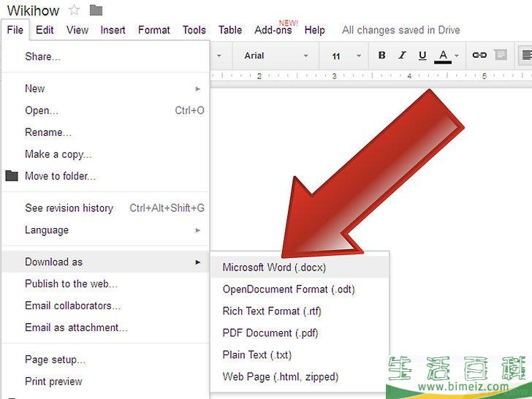
Task: Choose Rename... from the File menu
Action: point(105,132)
